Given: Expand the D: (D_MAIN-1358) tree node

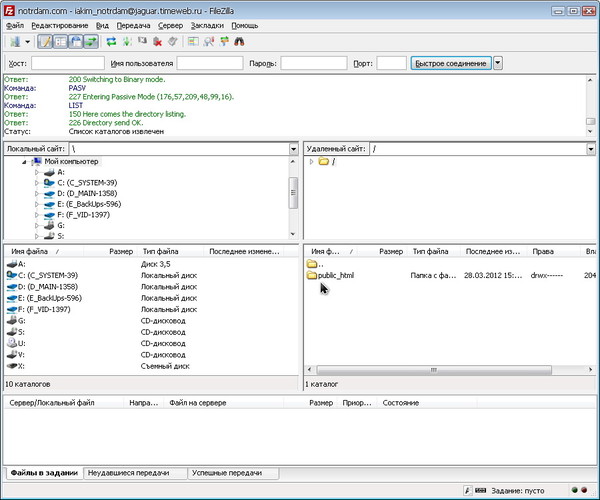Looking at the screenshot, I should coord(37,194).
